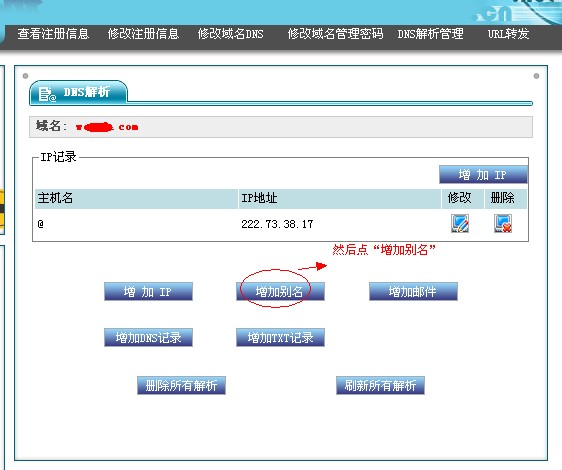Click 增加IP button above the IP table
Screen dimensions: 562x470
pos(483,175)
